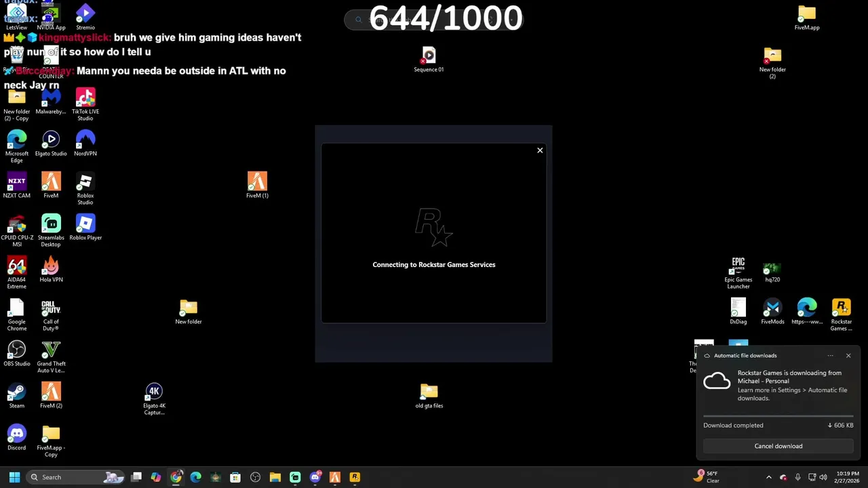
Task: Launch the NVIDIA App shortcut
Action: 51,18
